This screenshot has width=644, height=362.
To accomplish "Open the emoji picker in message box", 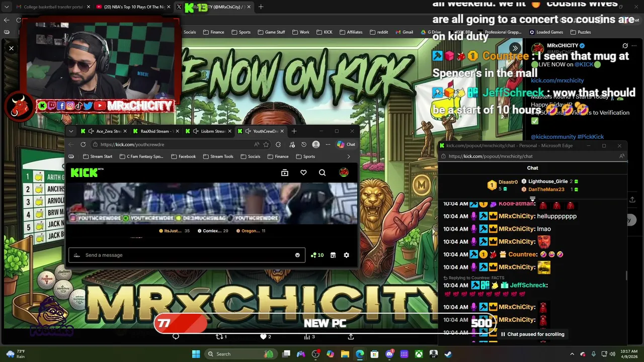I will click(297, 255).
